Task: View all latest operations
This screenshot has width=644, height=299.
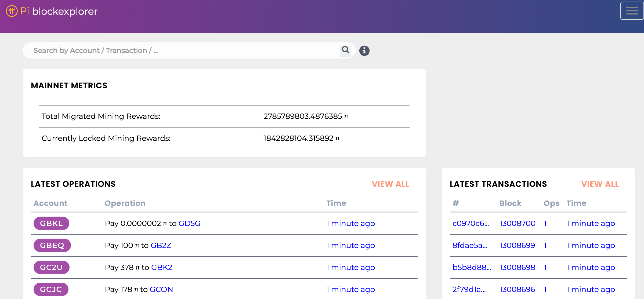Action: pyautogui.click(x=390, y=184)
